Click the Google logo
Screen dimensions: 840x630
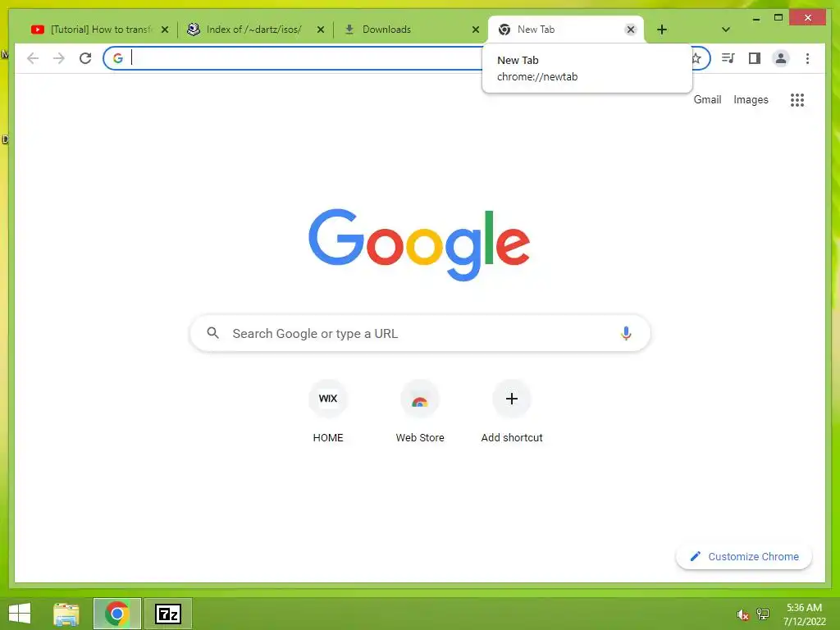[419, 244]
